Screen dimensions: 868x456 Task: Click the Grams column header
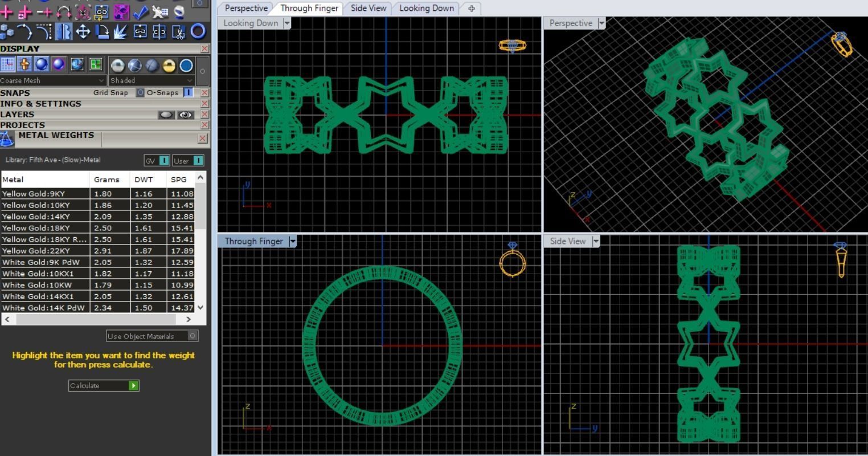[110, 180]
